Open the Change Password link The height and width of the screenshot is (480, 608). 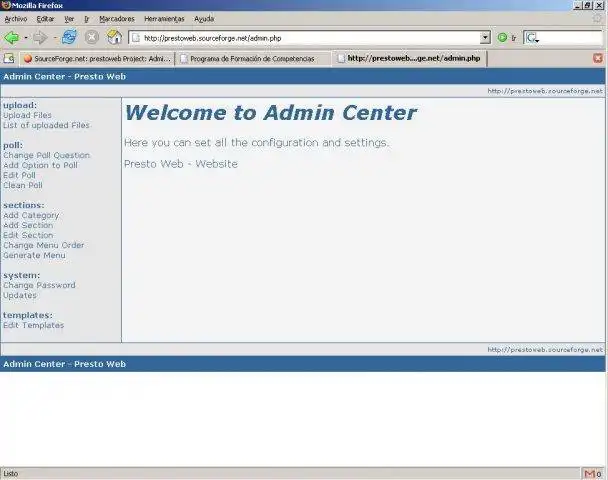click(39, 286)
